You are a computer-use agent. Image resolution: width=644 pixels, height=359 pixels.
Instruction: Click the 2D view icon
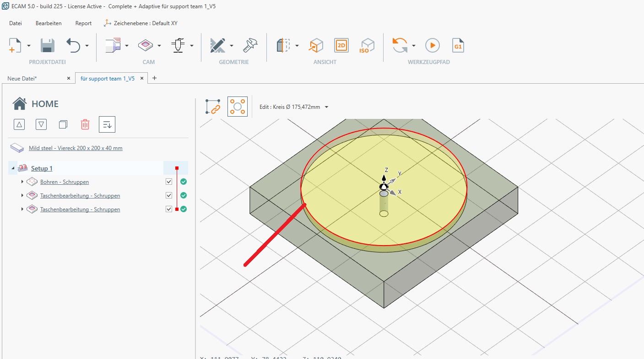[341, 45]
